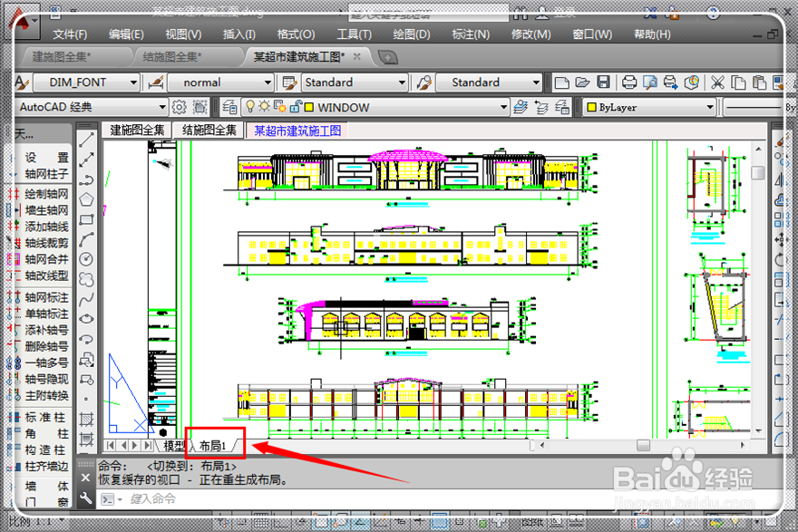Toggle WINDOW layer viewport freeze icon
Viewport: 798px width, 532px height.
279,107
